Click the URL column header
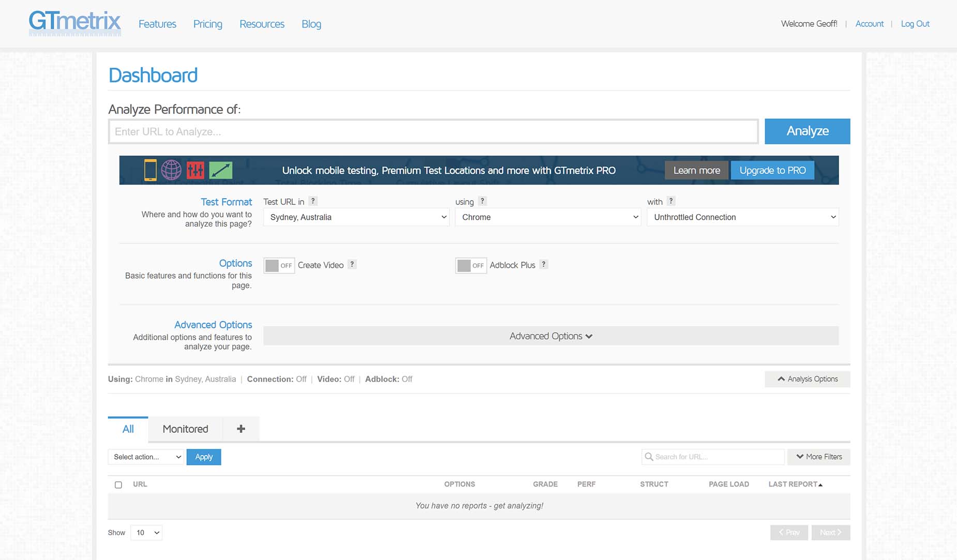The width and height of the screenshot is (957, 560). pyautogui.click(x=140, y=485)
